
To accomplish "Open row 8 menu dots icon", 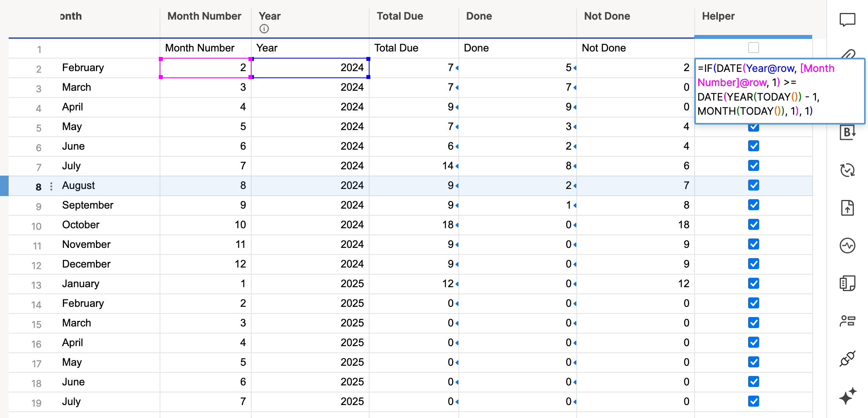I will tap(51, 186).
